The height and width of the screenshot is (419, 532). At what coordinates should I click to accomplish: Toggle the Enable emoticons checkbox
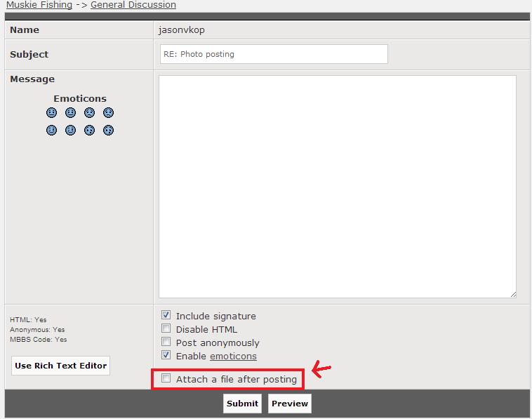[166, 355]
